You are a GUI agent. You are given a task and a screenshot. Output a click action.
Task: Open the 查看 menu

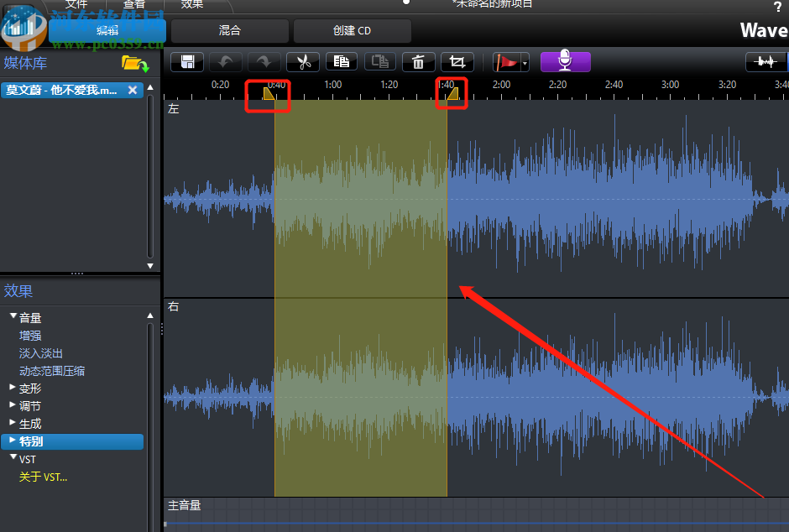[x=133, y=4]
